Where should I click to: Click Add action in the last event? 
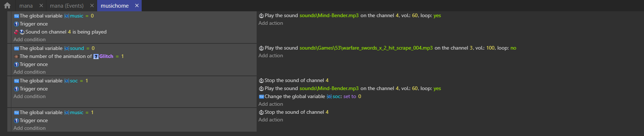(271, 120)
